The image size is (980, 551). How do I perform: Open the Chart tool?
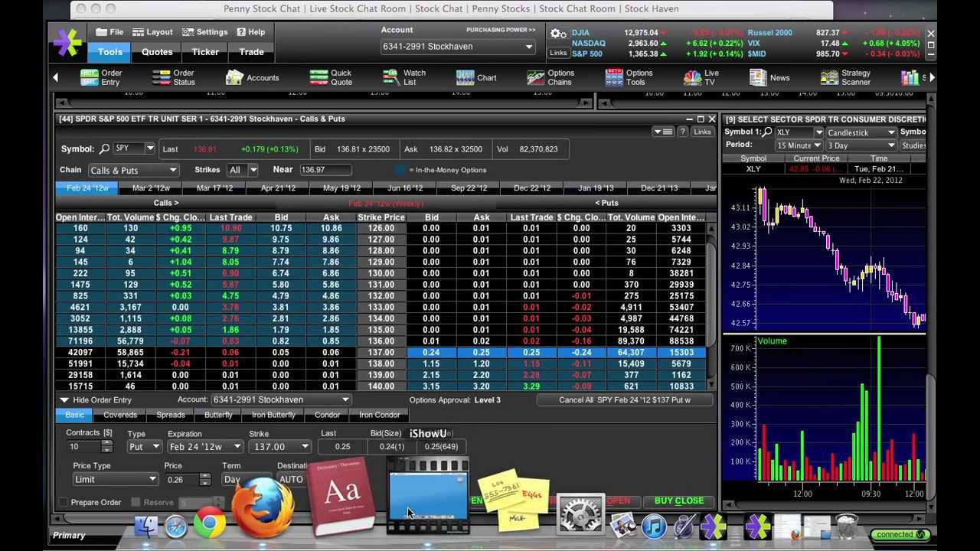[x=476, y=77]
